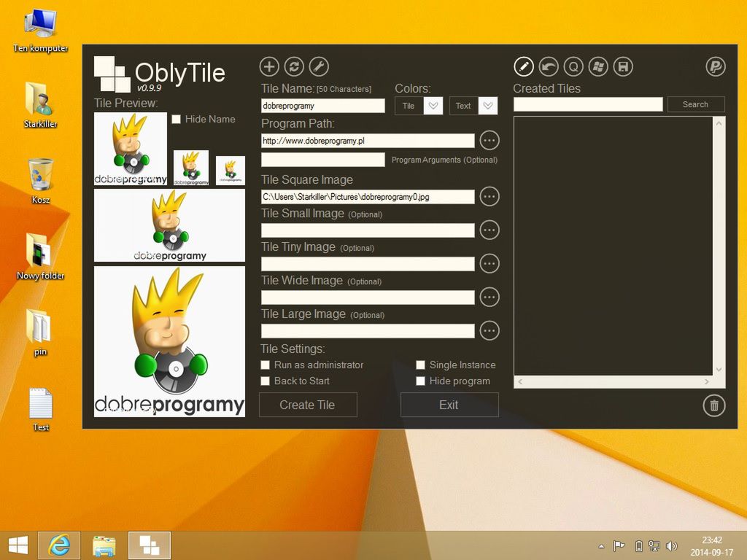
Task: Browse for Tile Tiny Image file
Action: coord(489,263)
